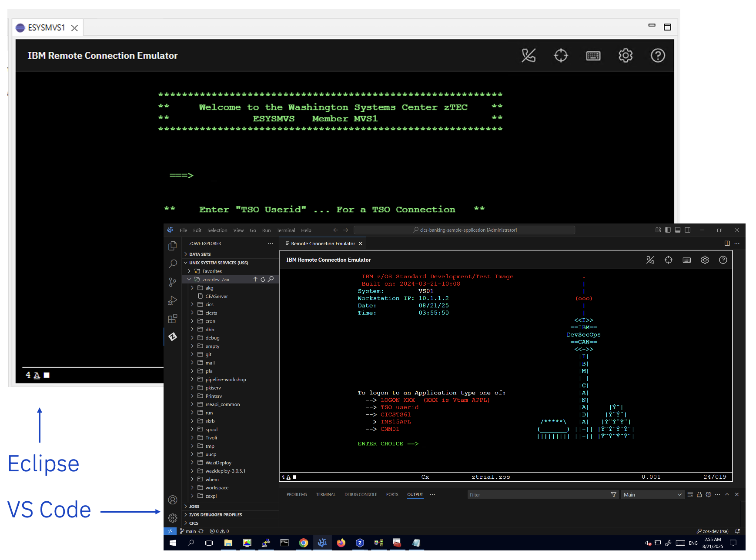Screen dimensions: 756x560
Task: Open File menu in VS Code
Action: (x=184, y=230)
